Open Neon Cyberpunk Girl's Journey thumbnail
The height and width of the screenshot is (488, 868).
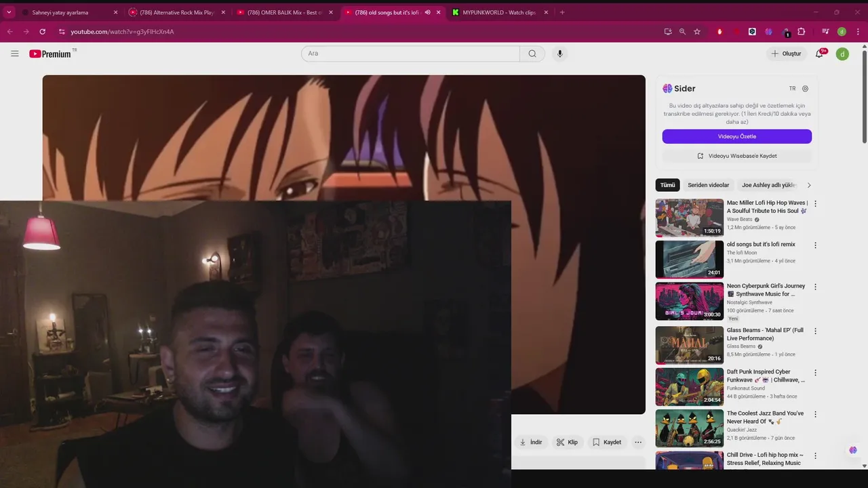pyautogui.click(x=689, y=301)
